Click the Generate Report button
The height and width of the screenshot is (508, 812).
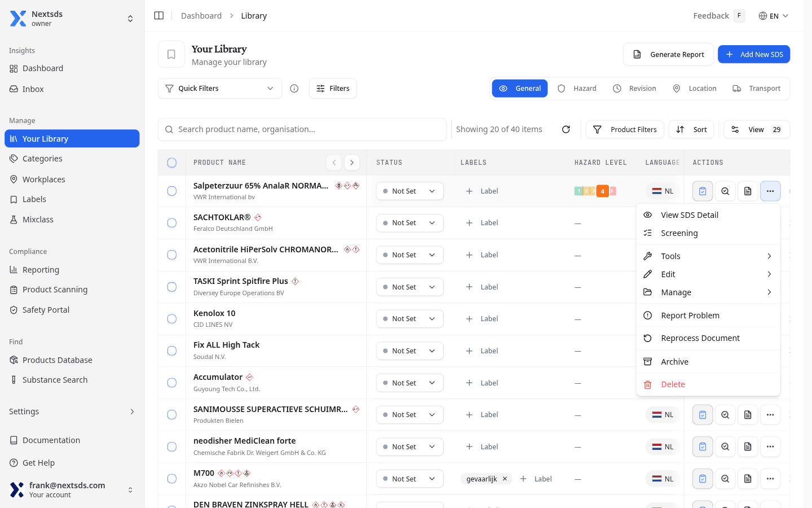tap(668, 55)
